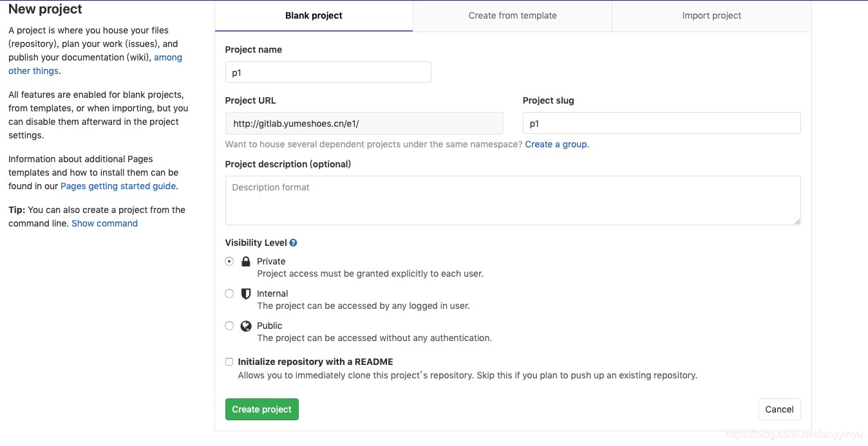Select the Private visibility radio button
868x446 pixels.
tap(229, 261)
